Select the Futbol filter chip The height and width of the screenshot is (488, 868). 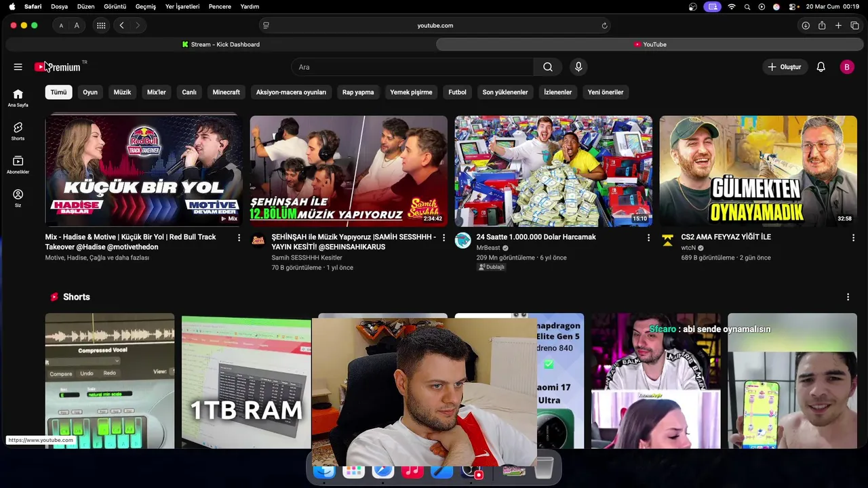click(457, 92)
